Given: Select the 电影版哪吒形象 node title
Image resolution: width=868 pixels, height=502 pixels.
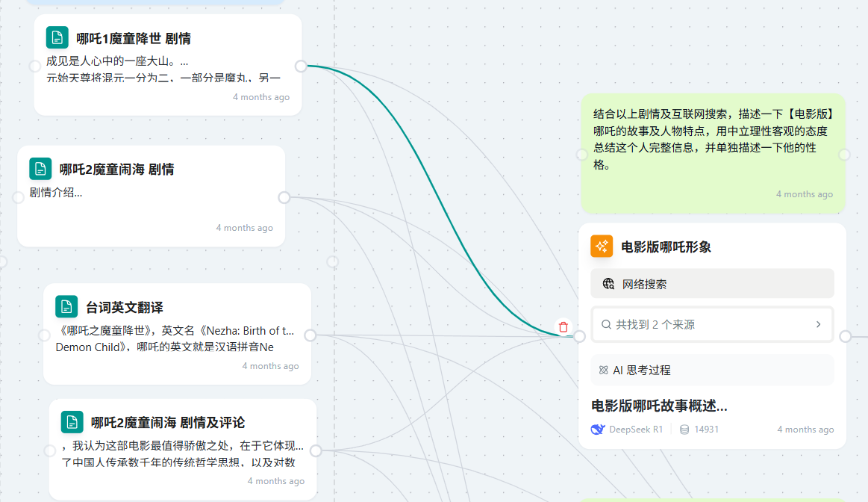Looking at the screenshot, I should coord(666,247).
